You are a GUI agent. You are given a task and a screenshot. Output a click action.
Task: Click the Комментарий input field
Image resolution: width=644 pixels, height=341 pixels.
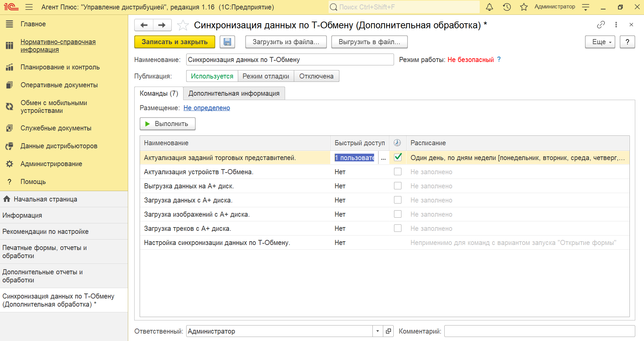click(540, 331)
